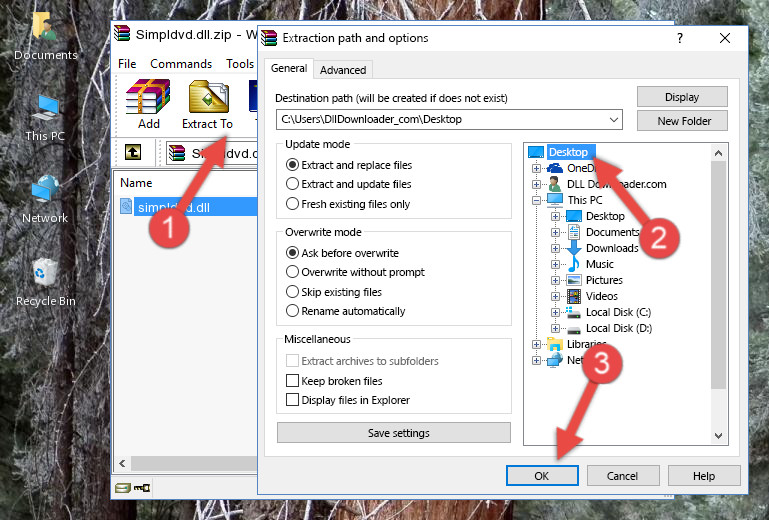Image resolution: width=769 pixels, height=520 pixels.
Task: Click folder tree scrollbar up arrow
Action: pos(718,153)
